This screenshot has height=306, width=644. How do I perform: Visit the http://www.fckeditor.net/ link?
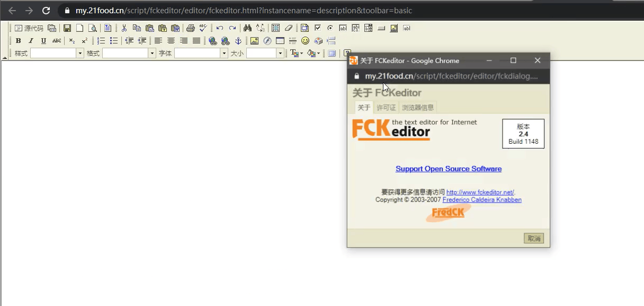point(480,192)
